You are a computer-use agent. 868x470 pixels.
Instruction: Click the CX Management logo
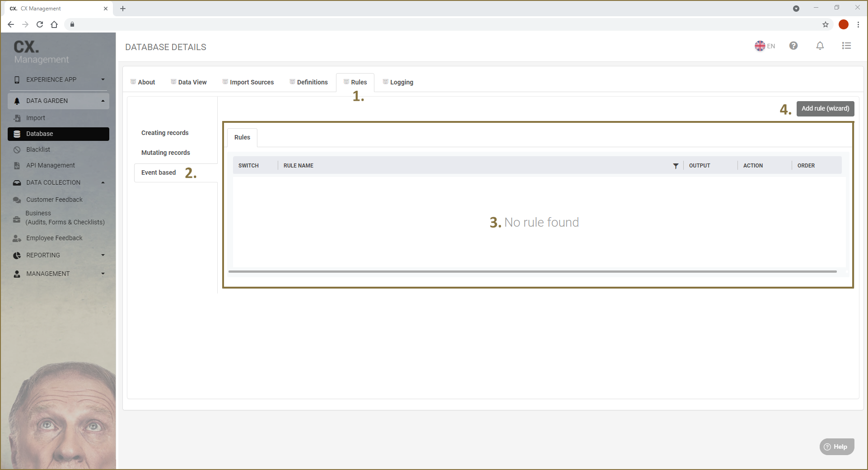click(x=41, y=52)
